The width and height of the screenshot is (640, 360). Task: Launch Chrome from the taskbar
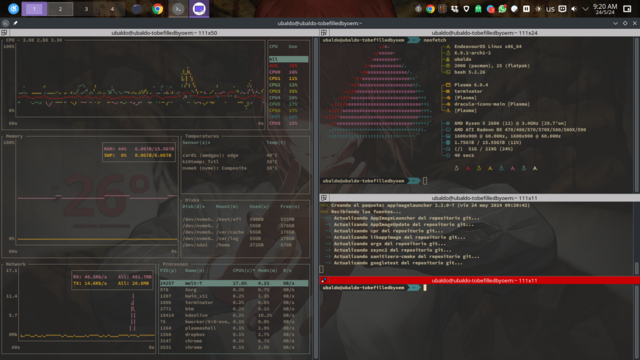[x=157, y=9]
